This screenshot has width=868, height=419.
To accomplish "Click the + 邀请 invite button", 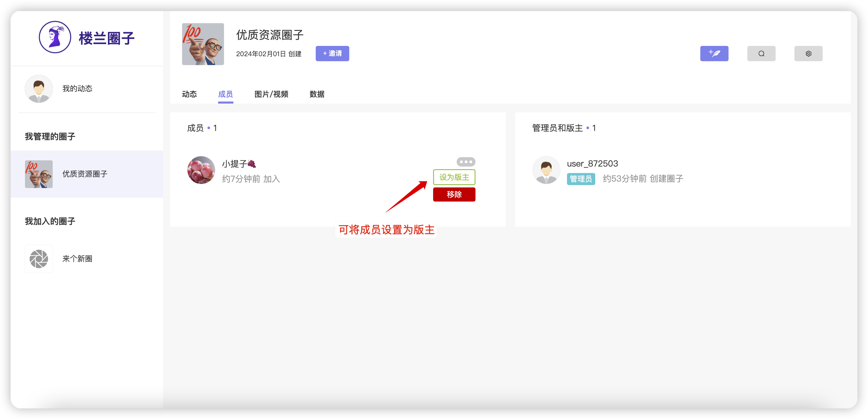I will point(332,54).
